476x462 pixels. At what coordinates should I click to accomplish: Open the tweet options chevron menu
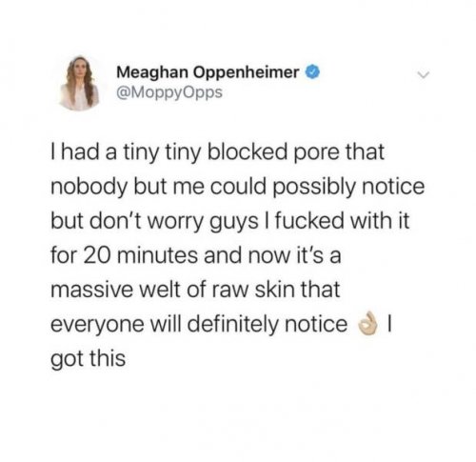(x=423, y=75)
